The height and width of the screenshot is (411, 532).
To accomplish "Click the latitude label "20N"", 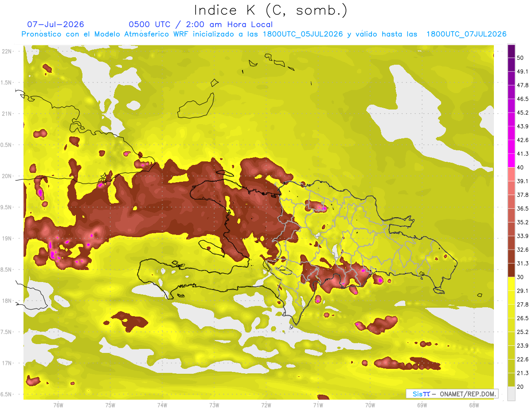I will click(x=7, y=176).
